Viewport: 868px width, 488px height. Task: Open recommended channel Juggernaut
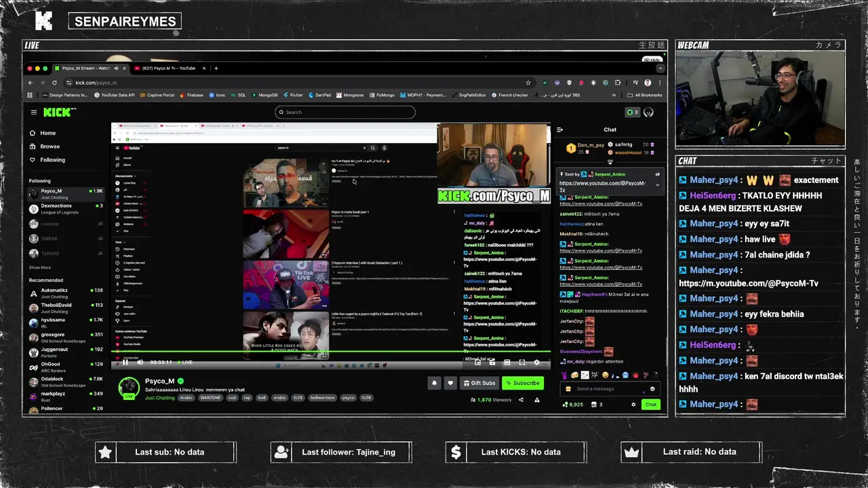(x=66, y=352)
